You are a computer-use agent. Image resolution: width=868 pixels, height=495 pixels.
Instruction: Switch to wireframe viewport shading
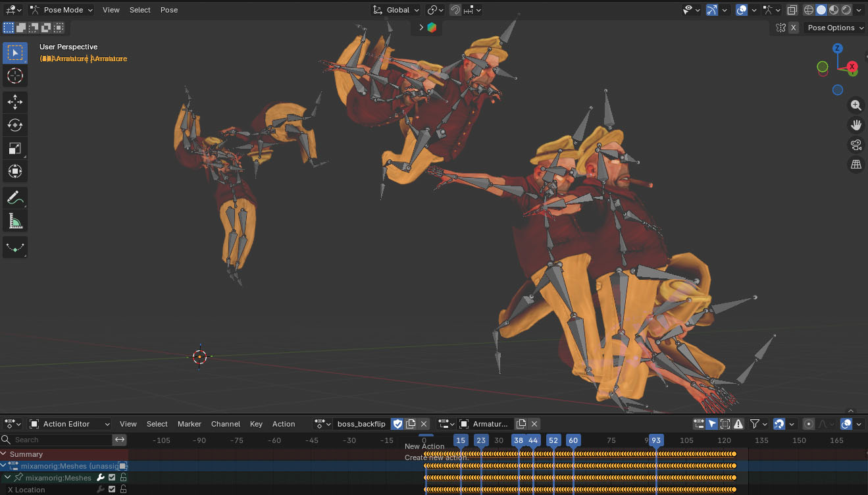[x=809, y=10]
